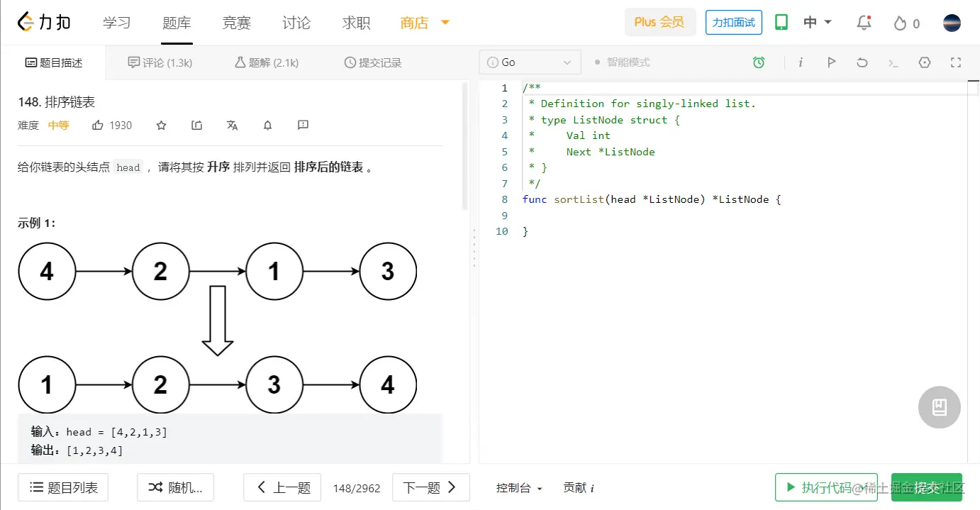Image resolution: width=980 pixels, height=510 pixels.
Task: Expand the 控制台 console
Action: [x=519, y=488]
